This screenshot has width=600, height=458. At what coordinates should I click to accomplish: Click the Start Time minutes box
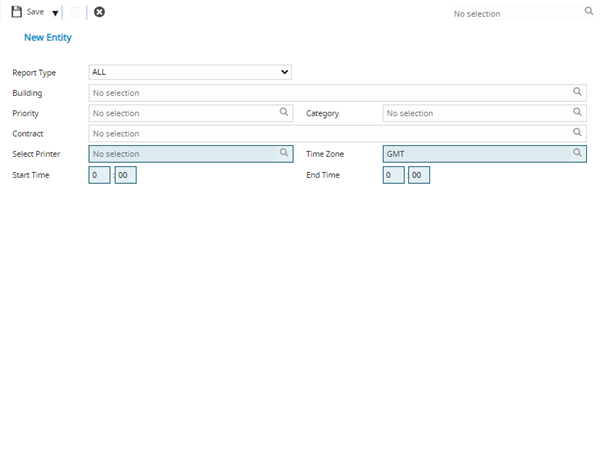[125, 175]
